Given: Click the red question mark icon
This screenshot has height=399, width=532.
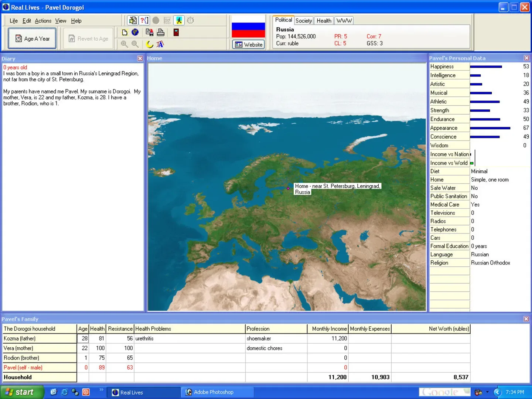Looking at the screenshot, I should [144, 20].
